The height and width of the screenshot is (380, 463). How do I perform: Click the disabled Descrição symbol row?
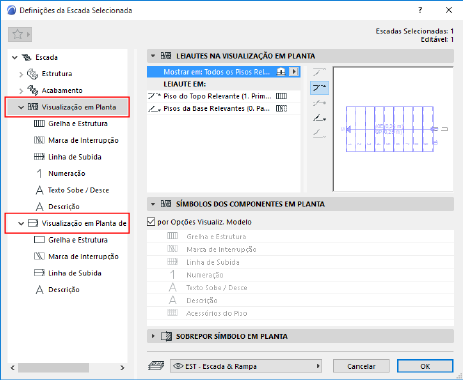tap(300, 300)
